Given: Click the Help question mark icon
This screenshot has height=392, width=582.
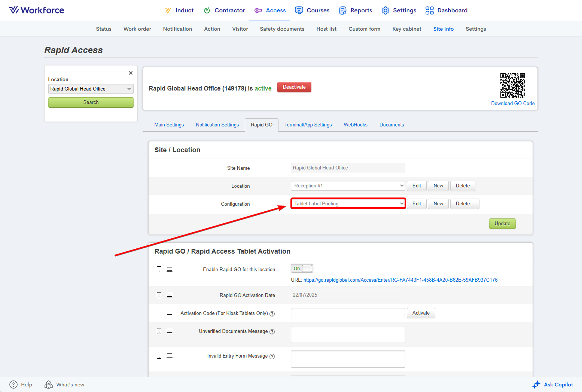Looking at the screenshot, I should click(x=13, y=385).
